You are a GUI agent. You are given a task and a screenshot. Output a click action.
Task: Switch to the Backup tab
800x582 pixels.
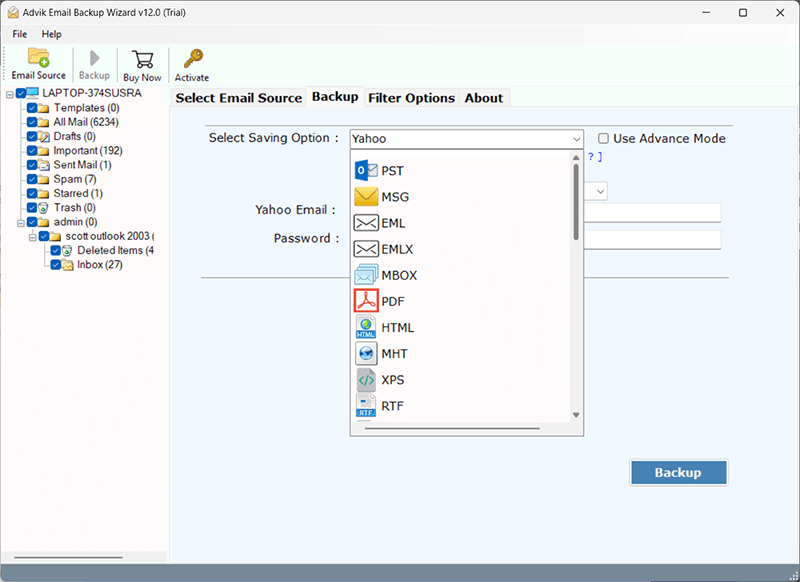(335, 97)
